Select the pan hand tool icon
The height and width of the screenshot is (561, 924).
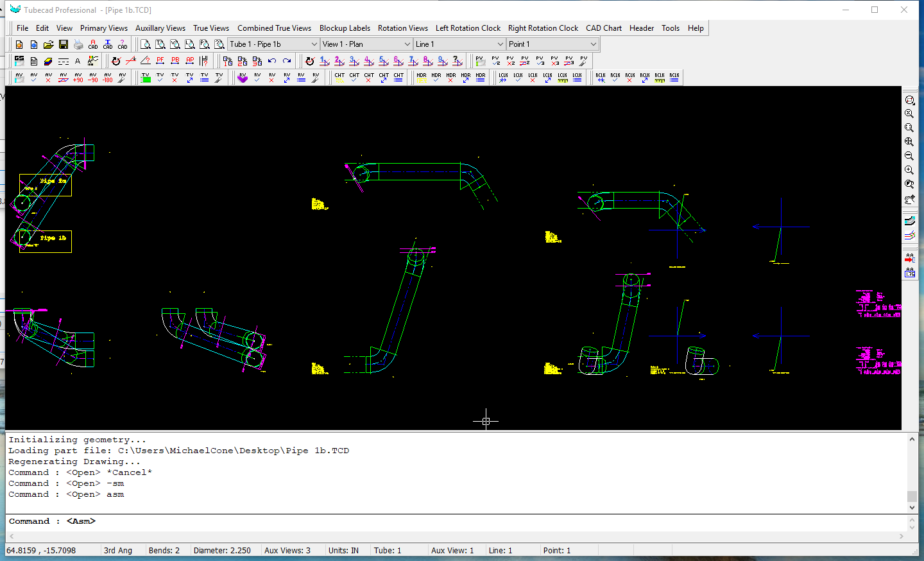click(909, 199)
